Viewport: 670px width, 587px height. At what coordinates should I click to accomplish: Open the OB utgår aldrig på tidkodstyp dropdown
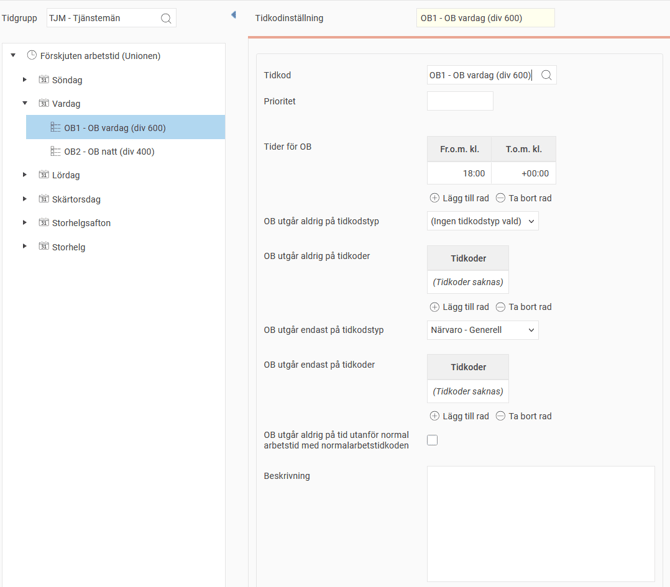click(482, 221)
